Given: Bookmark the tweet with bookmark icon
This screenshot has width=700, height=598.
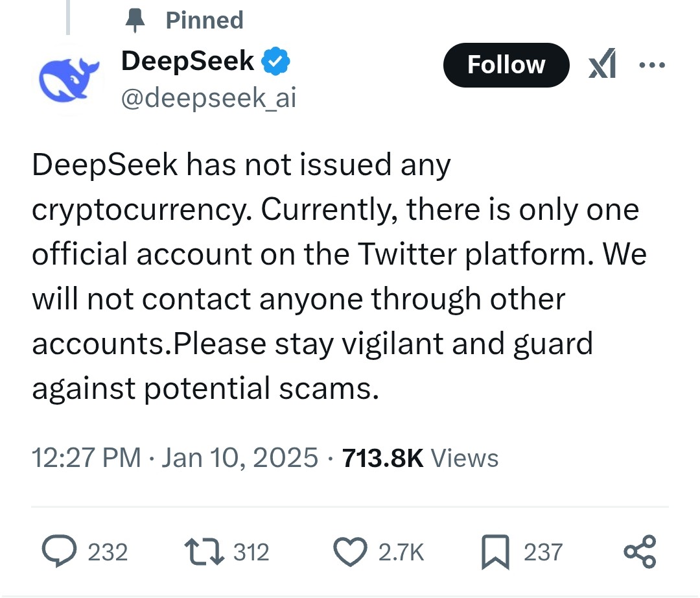Looking at the screenshot, I should click(x=495, y=552).
